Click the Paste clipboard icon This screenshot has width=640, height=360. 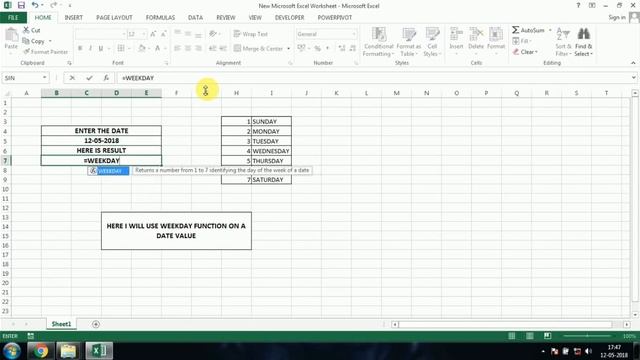11,36
